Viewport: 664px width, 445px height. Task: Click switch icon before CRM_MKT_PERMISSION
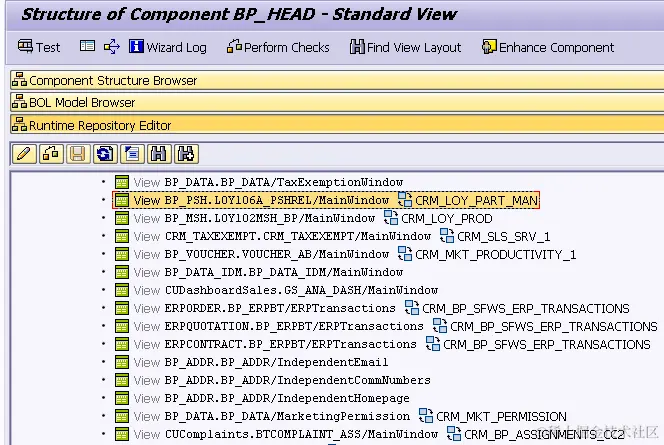pyautogui.click(x=426, y=415)
